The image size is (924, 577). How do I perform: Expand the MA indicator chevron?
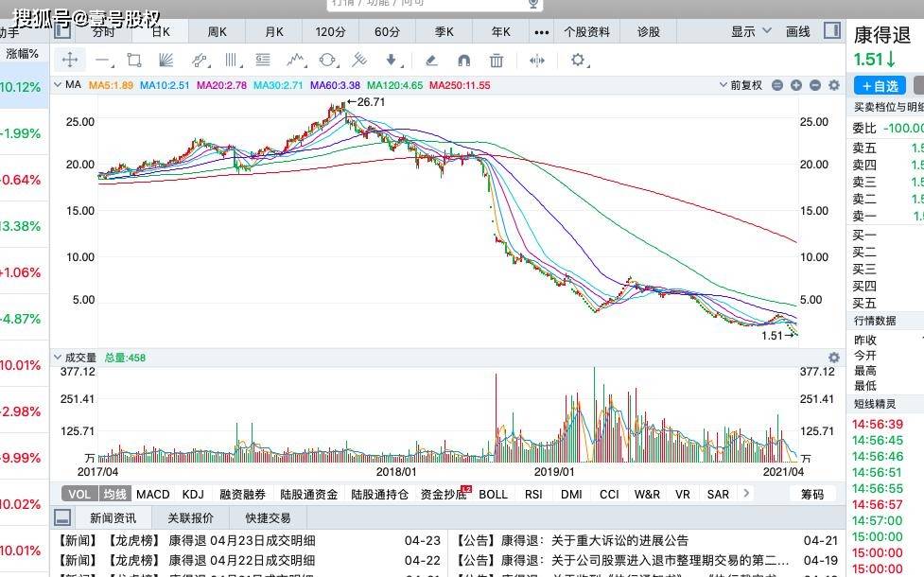click(57, 85)
